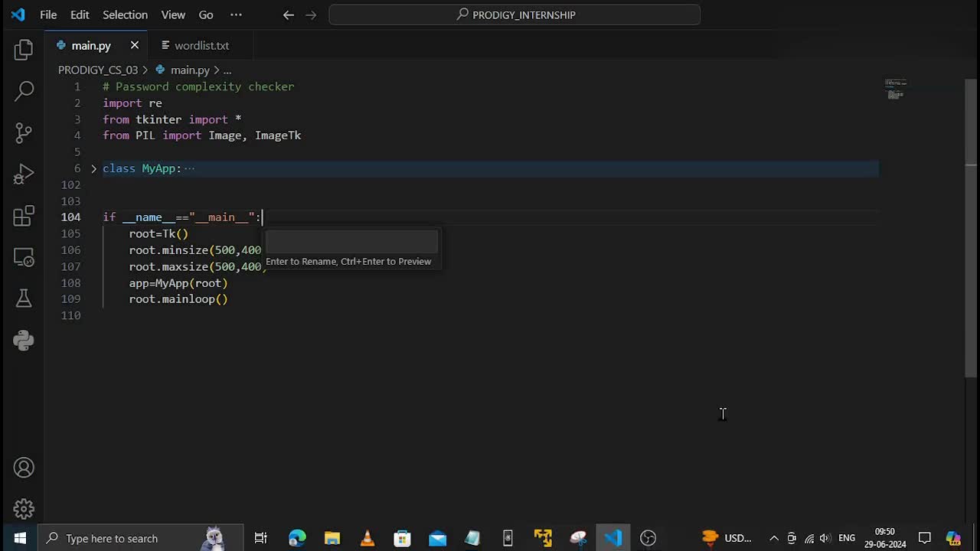The height and width of the screenshot is (551, 980).
Task: Open the Extensions view
Action: coord(24,216)
